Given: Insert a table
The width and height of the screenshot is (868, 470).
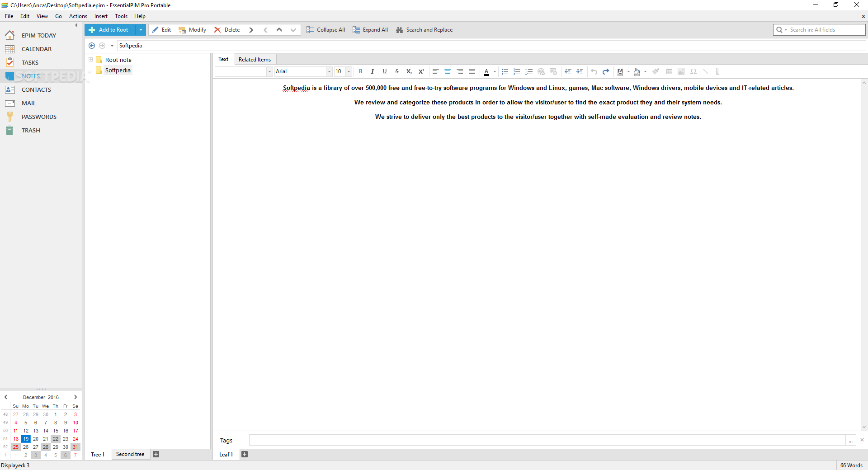Looking at the screenshot, I should 670,71.
